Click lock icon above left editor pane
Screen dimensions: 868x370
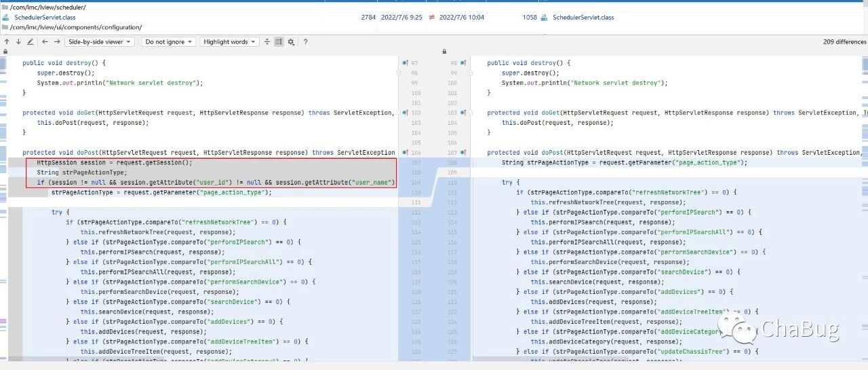[5, 52]
